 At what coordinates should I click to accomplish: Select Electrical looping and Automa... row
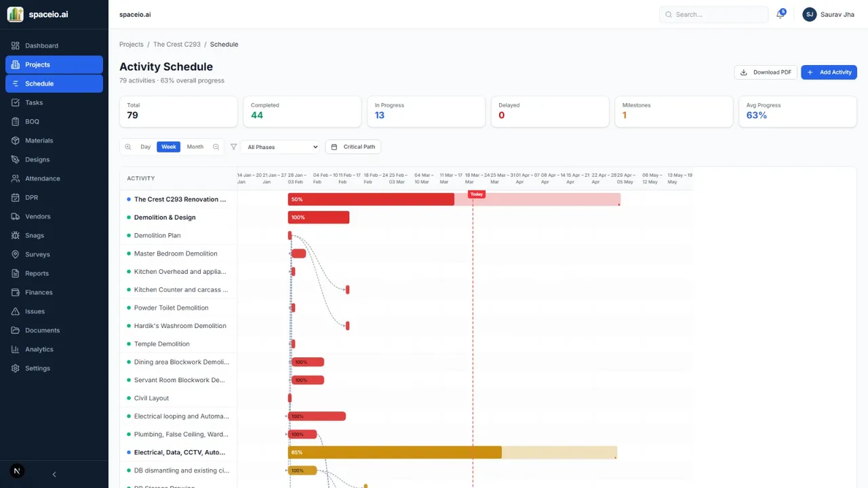[178, 416]
